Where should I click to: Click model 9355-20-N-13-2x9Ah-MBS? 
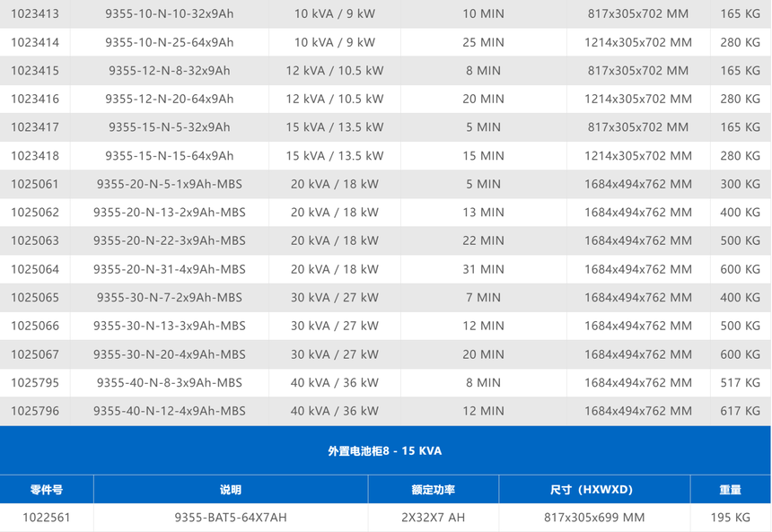(170, 212)
